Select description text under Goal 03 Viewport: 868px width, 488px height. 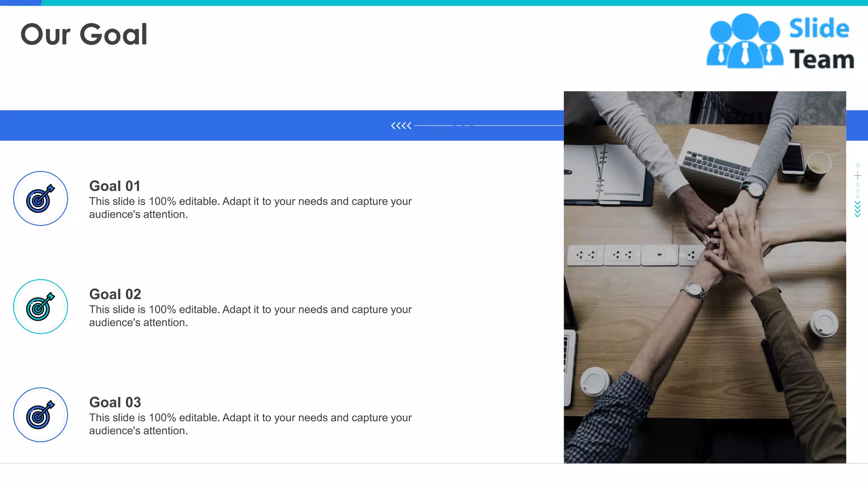coord(250,424)
